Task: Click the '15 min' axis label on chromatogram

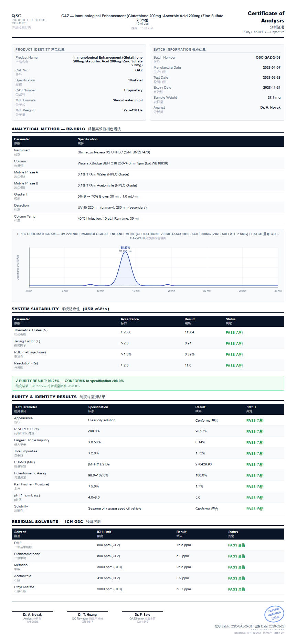Action: pyautogui.click(x=136, y=291)
